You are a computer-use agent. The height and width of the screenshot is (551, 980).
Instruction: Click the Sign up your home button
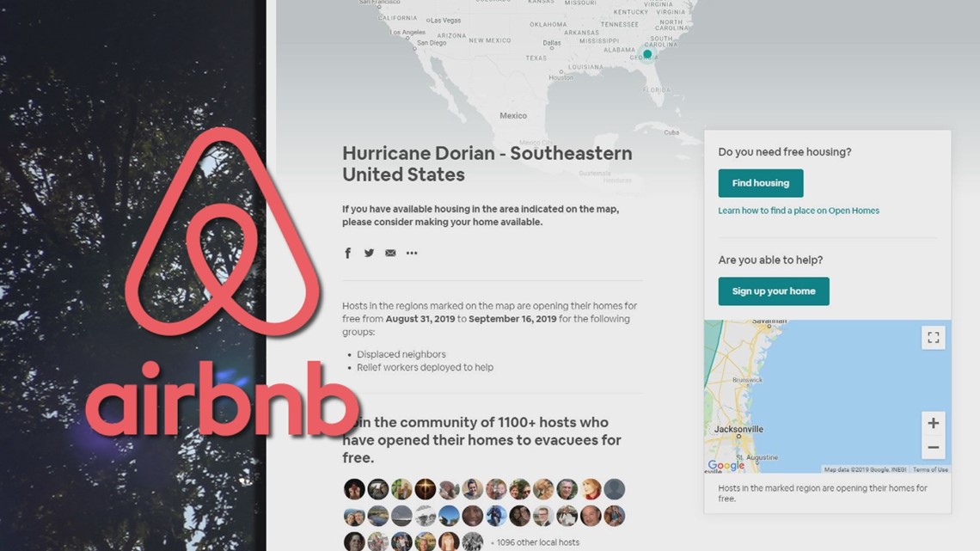774,291
